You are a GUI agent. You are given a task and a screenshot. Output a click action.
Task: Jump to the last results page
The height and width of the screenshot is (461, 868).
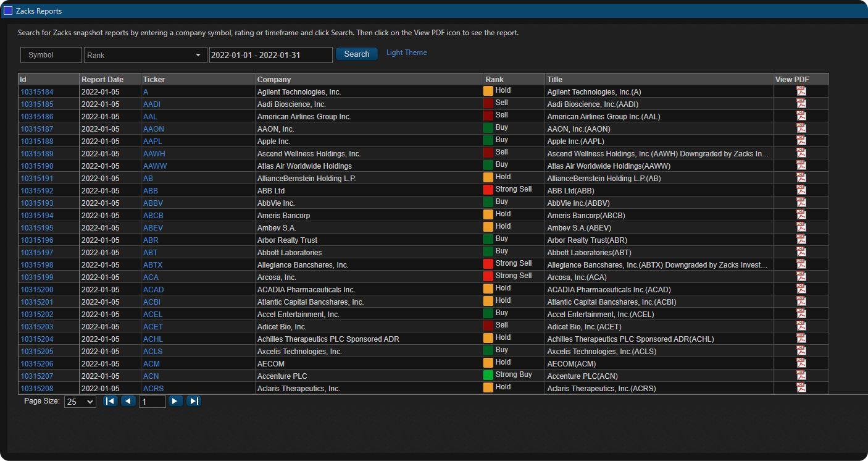pyautogui.click(x=194, y=402)
